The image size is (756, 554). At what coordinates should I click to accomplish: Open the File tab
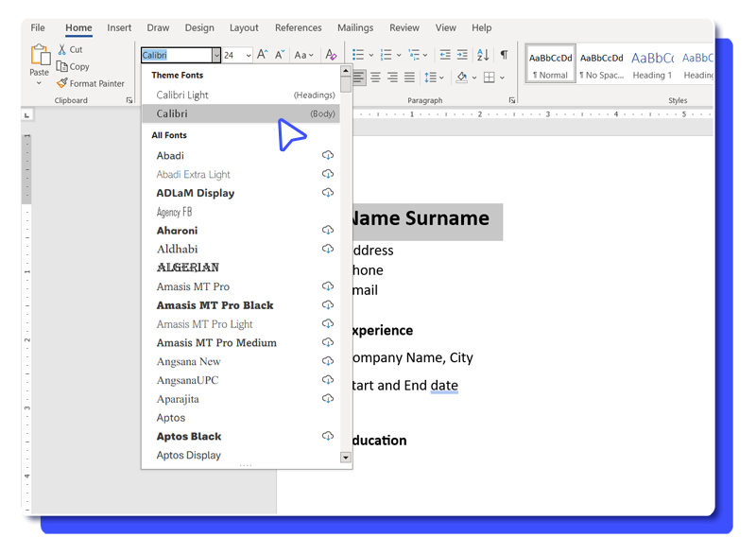coord(38,28)
